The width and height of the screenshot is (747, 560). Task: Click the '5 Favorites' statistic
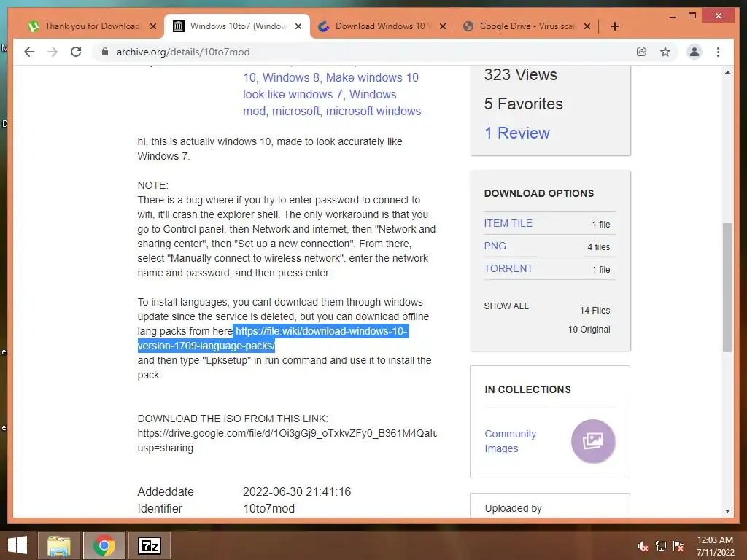523,104
